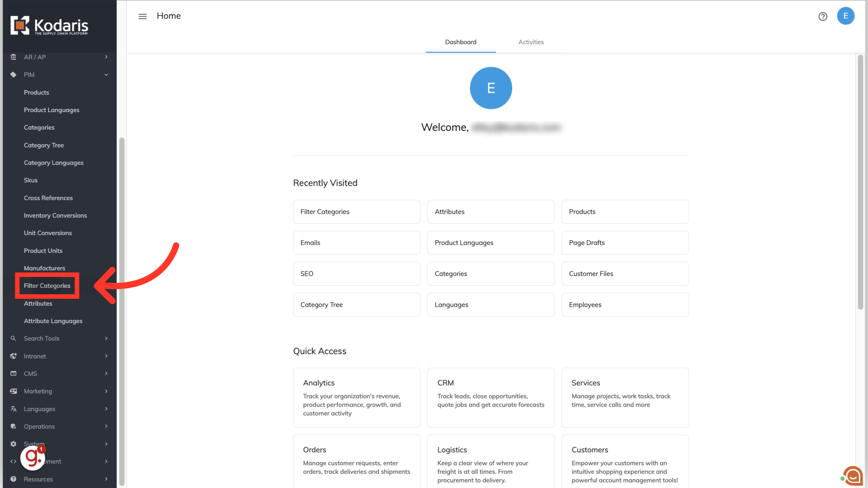
Task: Open the help question mark icon
Action: (x=823, y=16)
